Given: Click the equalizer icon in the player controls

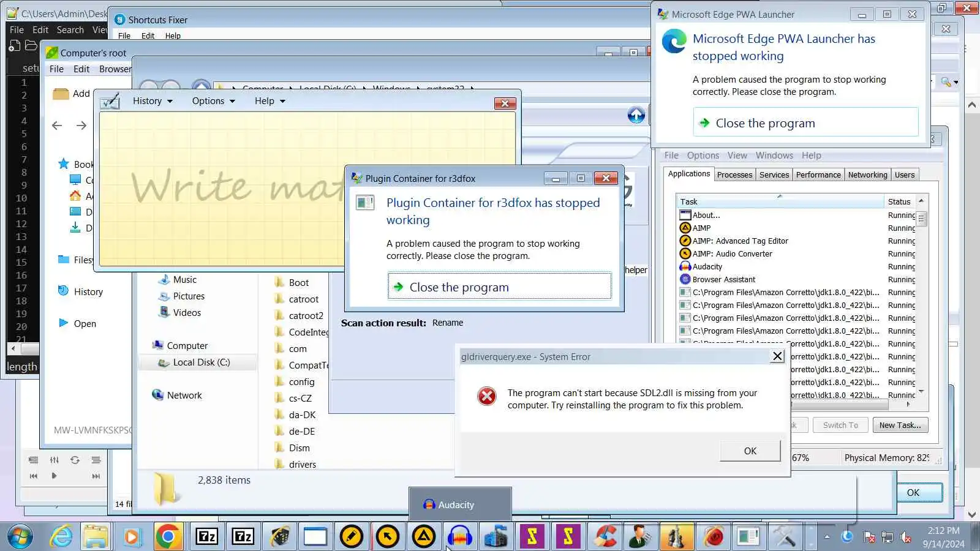Looking at the screenshot, I should point(55,460).
